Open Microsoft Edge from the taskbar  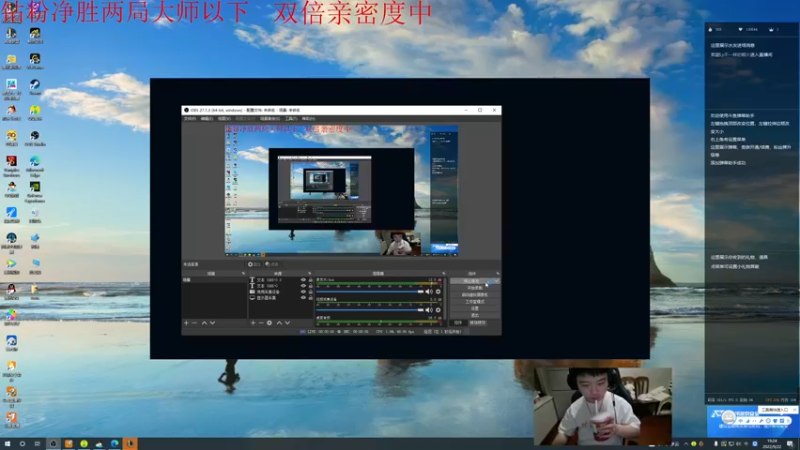(x=115, y=444)
